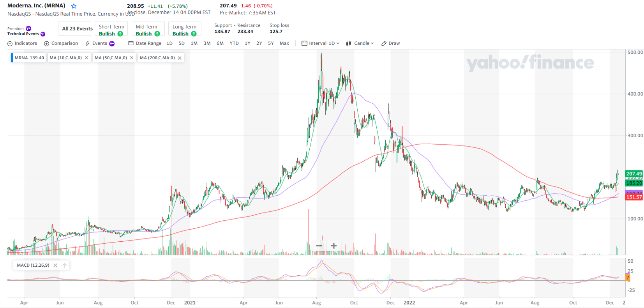644x308 pixels.
Task: Activate the Draw tool
Action: [390, 43]
